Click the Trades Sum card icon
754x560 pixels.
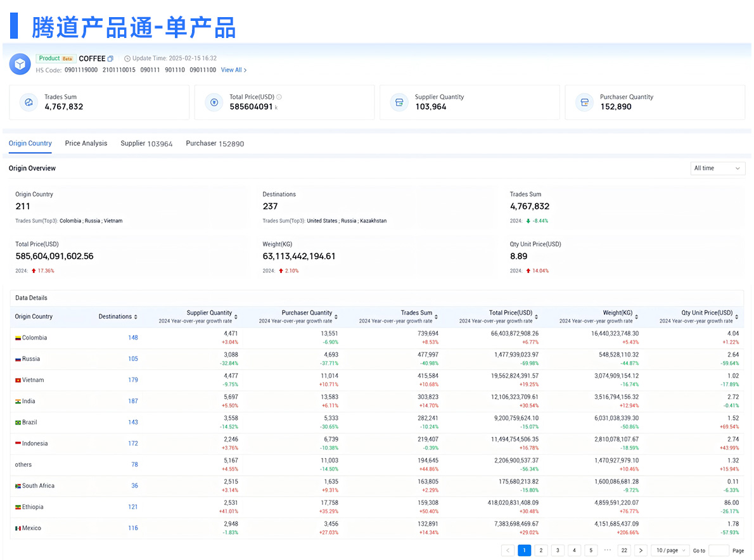[x=29, y=102]
